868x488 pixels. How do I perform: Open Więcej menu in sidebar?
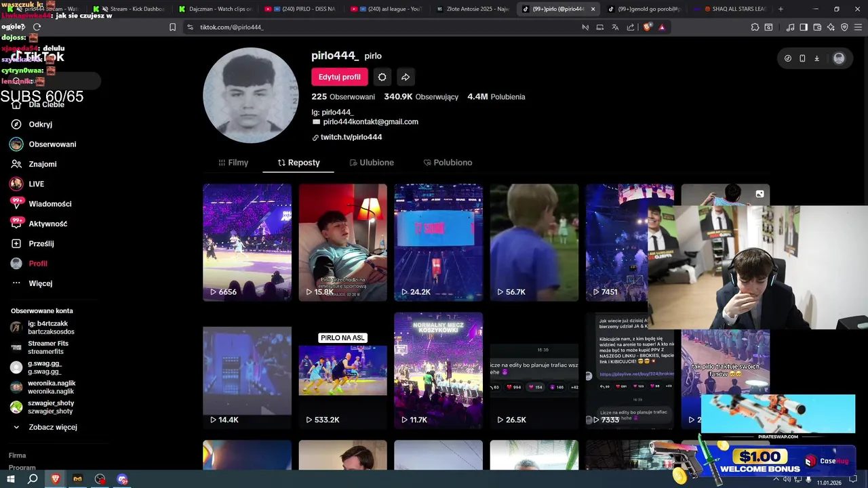click(x=31, y=283)
